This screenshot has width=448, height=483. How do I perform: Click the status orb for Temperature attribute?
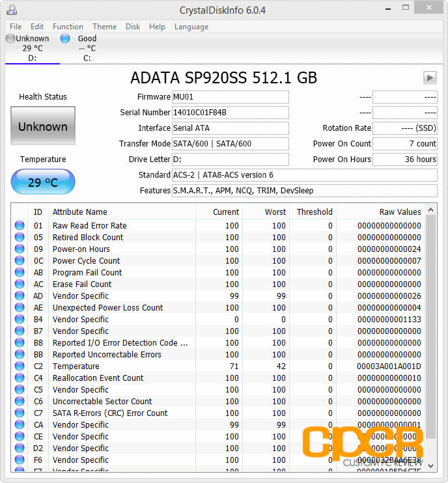pyautogui.click(x=20, y=366)
